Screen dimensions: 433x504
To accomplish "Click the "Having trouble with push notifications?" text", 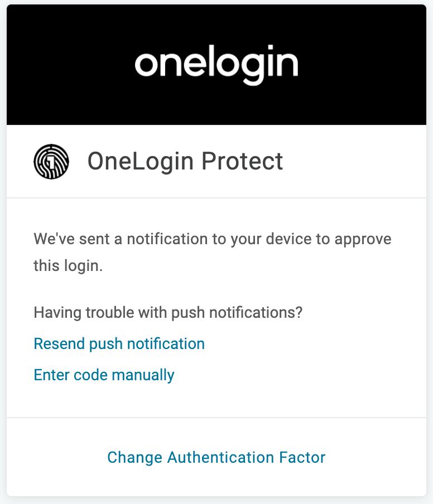I will pos(168,313).
